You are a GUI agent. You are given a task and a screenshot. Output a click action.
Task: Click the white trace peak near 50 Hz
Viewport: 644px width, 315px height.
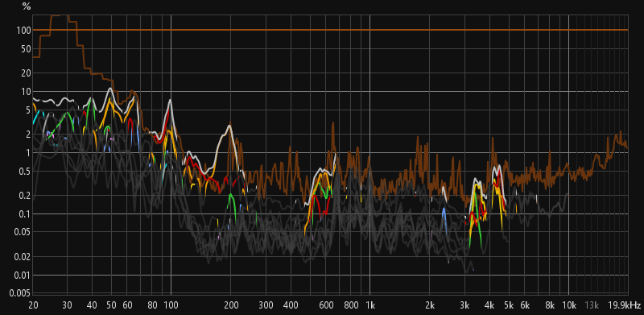(x=110, y=89)
